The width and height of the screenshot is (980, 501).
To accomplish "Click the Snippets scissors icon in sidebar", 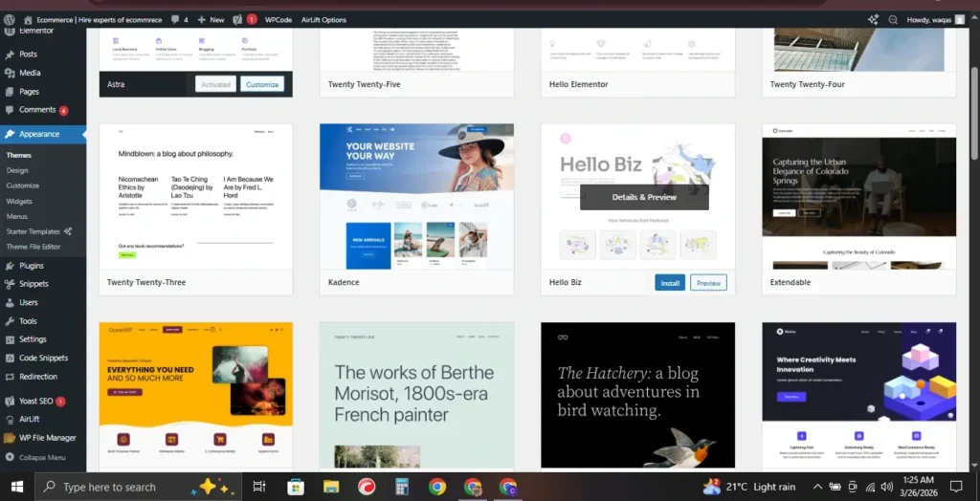I will pyautogui.click(x=10, y=284).
